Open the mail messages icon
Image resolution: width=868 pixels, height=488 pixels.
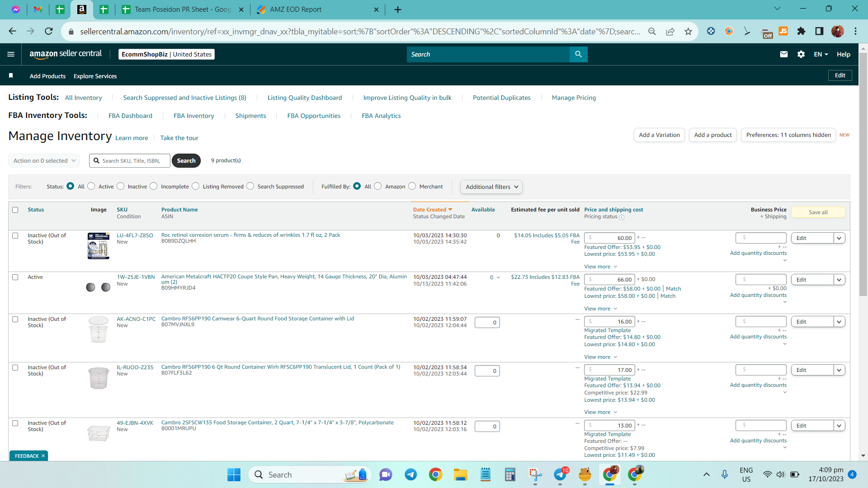pyautogui.click(x=784, y=54)
